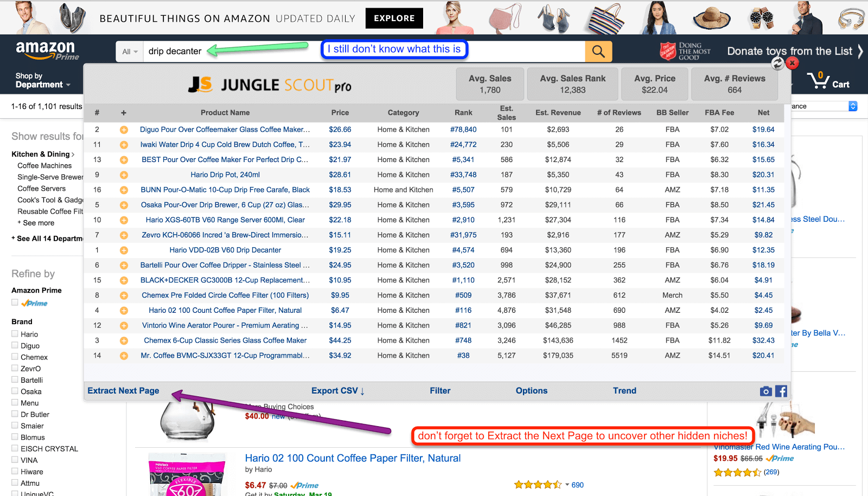Add Mr. Coffee BVMC-SJX33GT plus icon

(x=124, y=356)
